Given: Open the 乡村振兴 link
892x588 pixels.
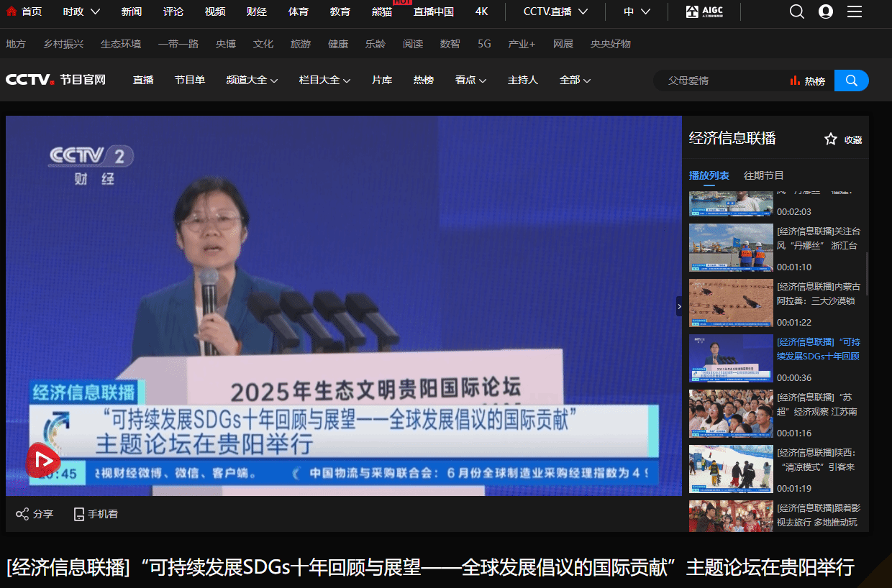Looking at the screenshot, I should tap(63, 44).
